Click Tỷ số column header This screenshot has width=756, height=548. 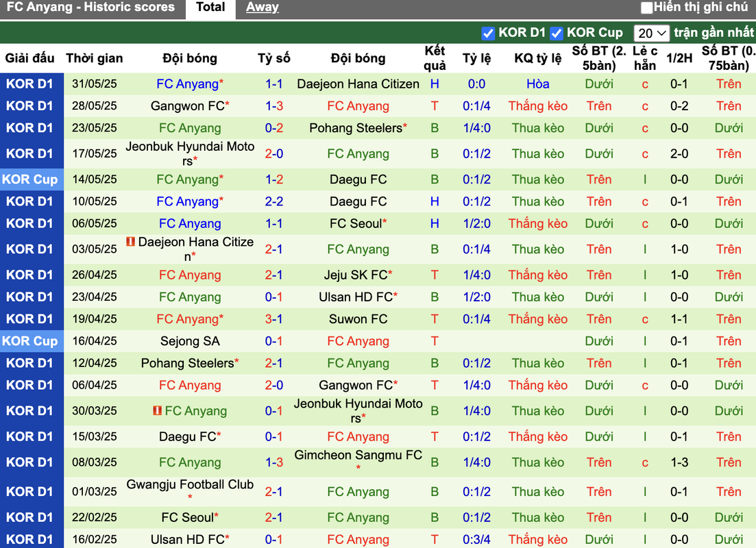tap(274, 58)
